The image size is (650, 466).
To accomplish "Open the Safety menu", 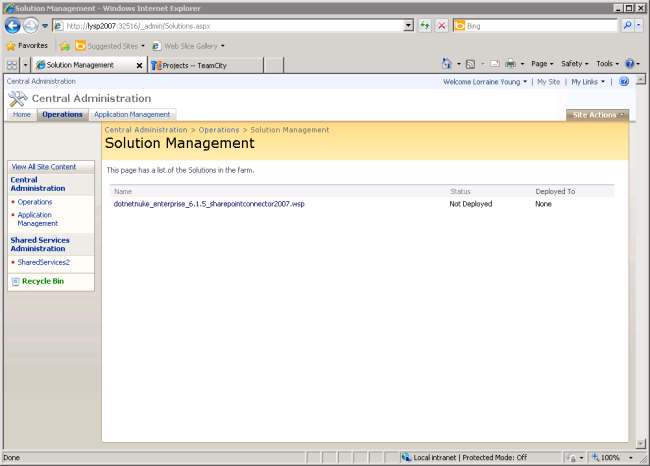I will point(575,64).
